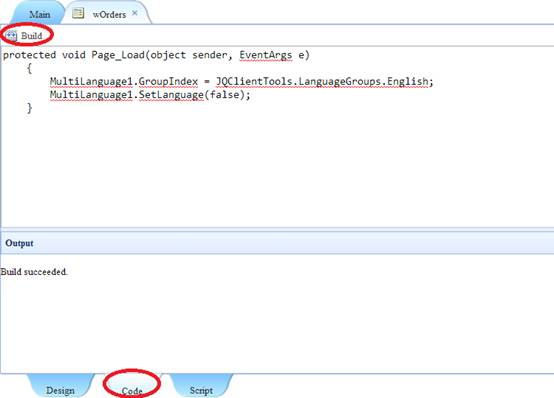The image size is (554, 398).
Task: Click the Output panel header
Action: click(x=277, y=243)
